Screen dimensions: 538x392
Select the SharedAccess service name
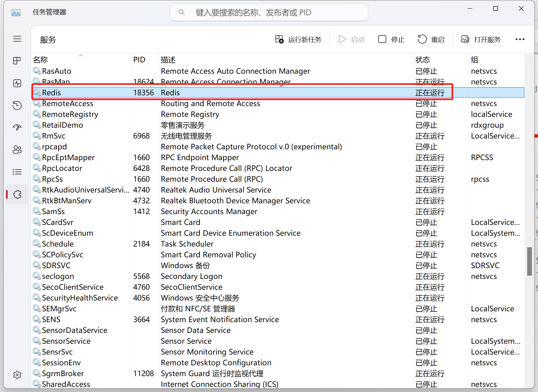[x=66, y=384]
